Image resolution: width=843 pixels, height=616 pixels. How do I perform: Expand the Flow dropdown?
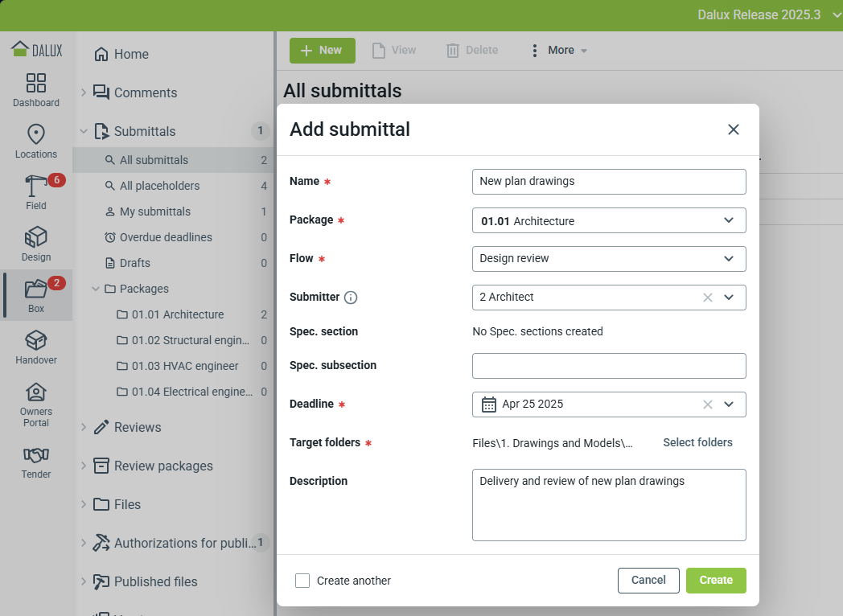608,259
